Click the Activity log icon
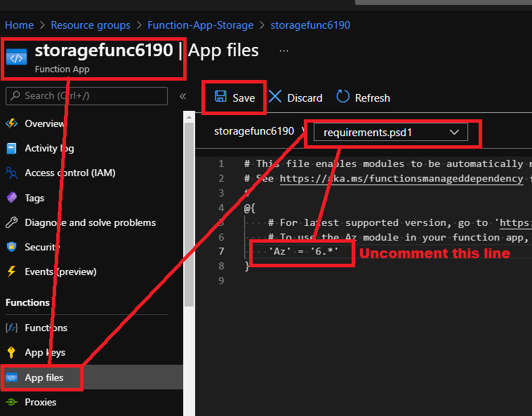 (11, 148)
